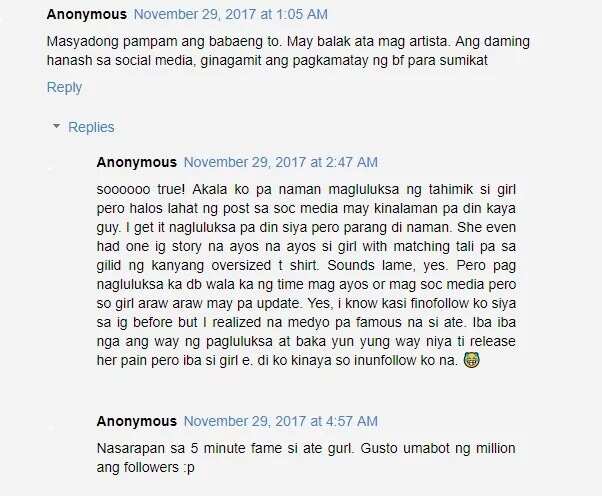Click the phrase 'inunfollow ko na.' before the emoji
The width and height of the screenshot is (602, 496).
tap(406, 360)
